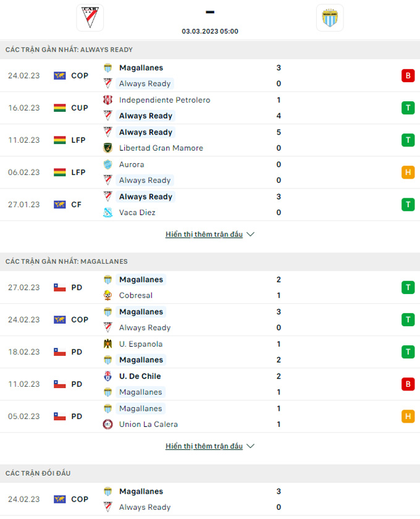Click the U. De Chile crest

tap(107, 376)
